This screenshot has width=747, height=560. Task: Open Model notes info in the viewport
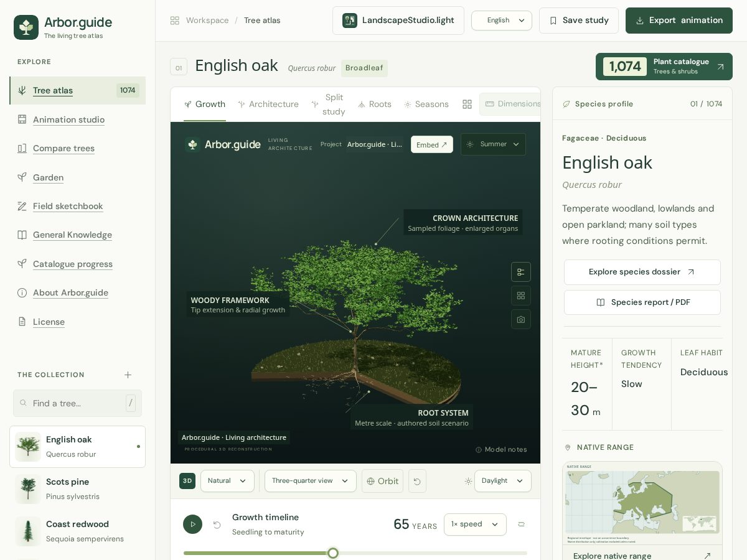(x=501, y=449)
